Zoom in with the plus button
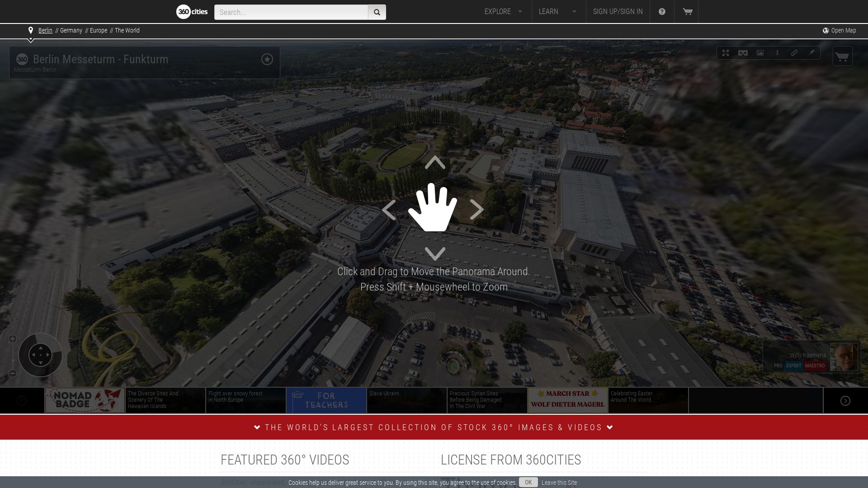The height and width of the screenshot is (488, 868). 13,339
